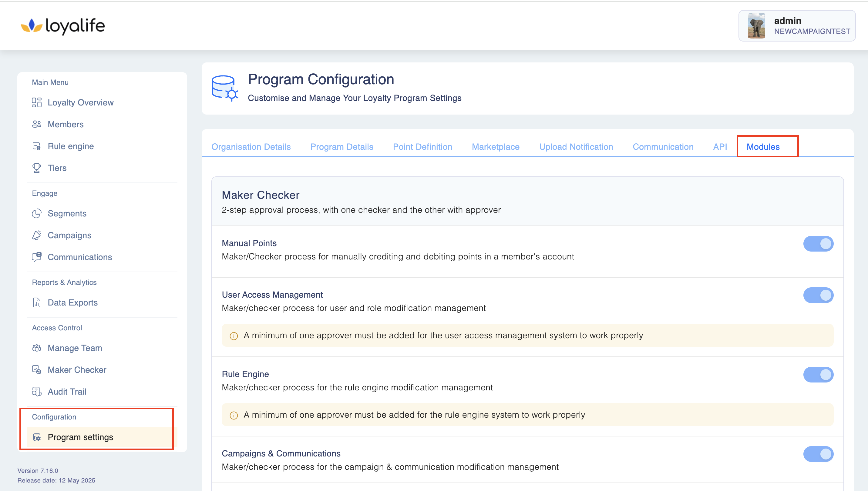
Task: Click the Loyalty Overview dashboard icon
Action: (36, 102)
